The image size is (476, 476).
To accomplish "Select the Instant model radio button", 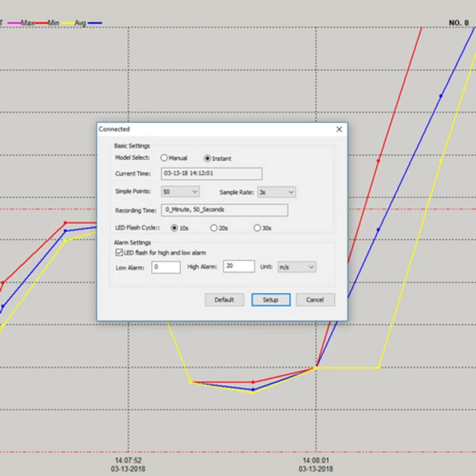I will (x=208, y=159).
